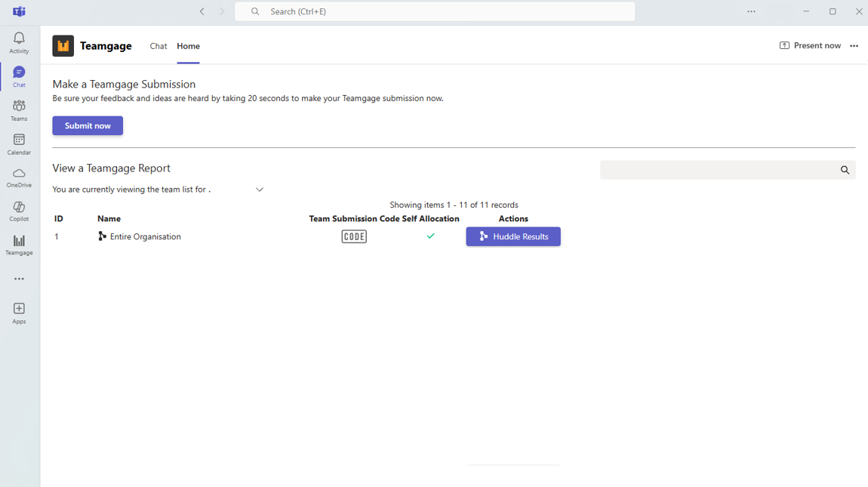Open the Activity bell in sidebar
868x487 pixels.
coord(19,42)
